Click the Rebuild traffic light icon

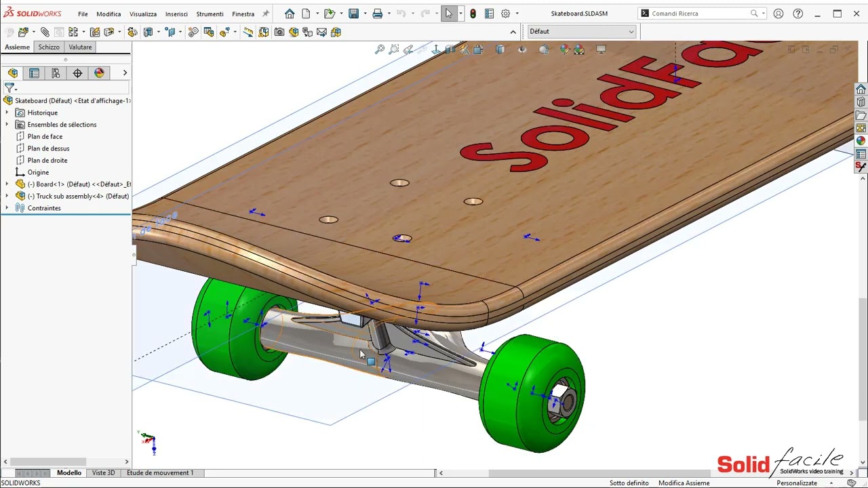click(x=473, y=14)
